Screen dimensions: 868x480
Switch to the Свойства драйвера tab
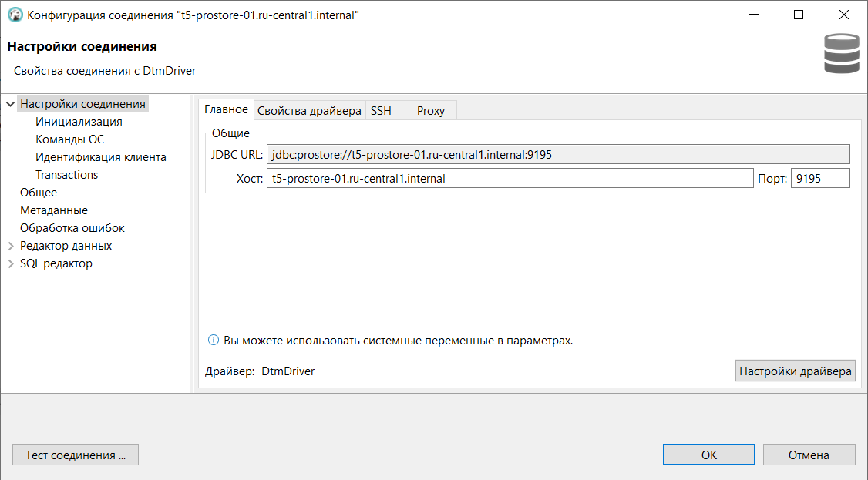309,111
